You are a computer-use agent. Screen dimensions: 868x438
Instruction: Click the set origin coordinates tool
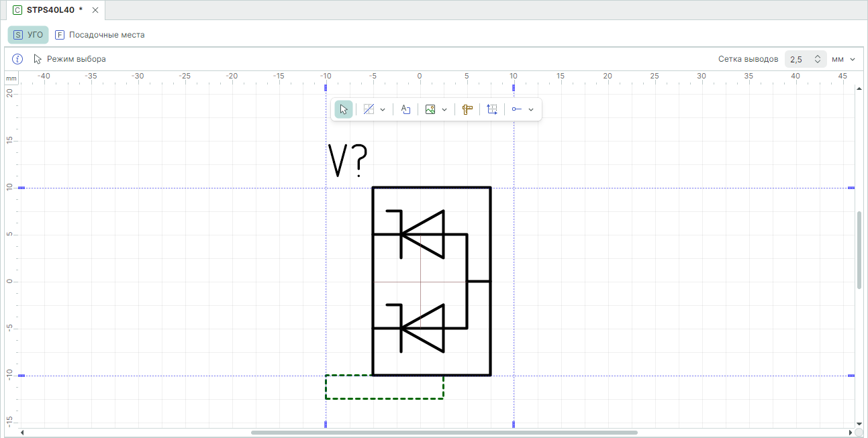coord(492,109)
